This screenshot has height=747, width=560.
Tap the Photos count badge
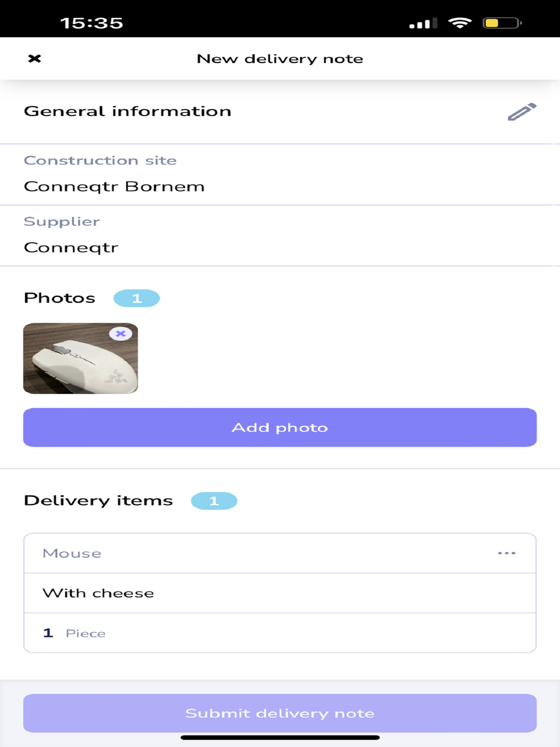coord(137,298)
